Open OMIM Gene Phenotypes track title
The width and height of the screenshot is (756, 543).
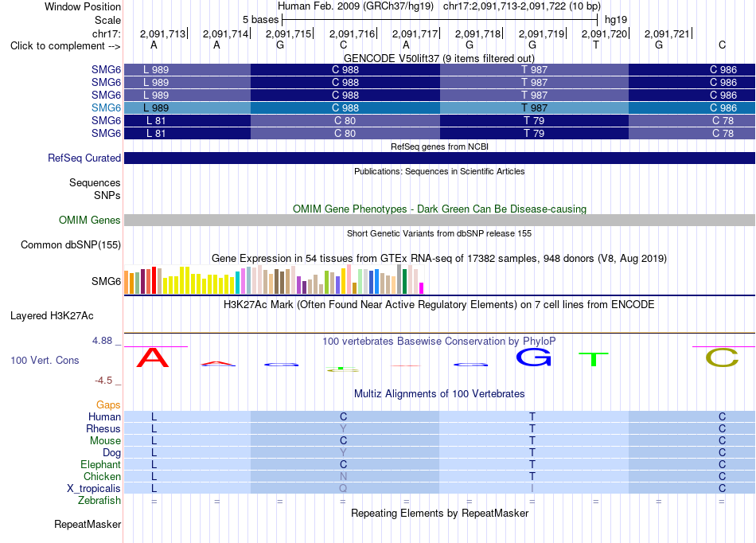tap(439, 209)
